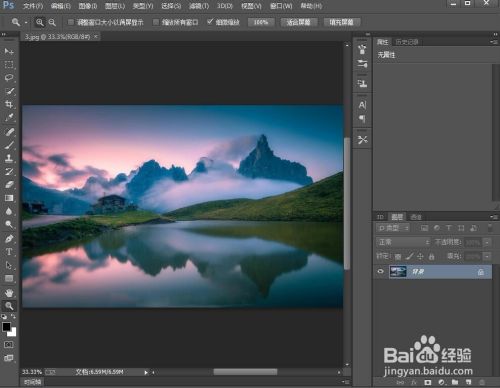Open the Timeline panel flyout menu
The image size is (500, 388).
pos(346,382)
